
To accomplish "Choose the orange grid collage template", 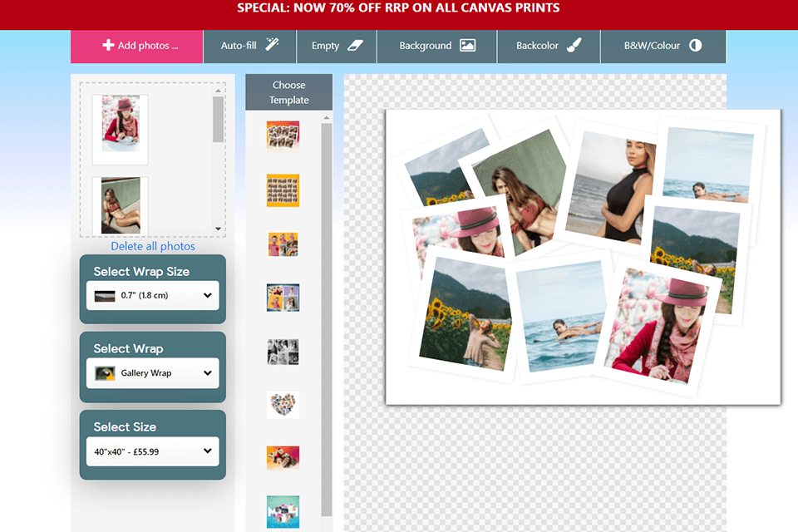I will tap(283, 190).
